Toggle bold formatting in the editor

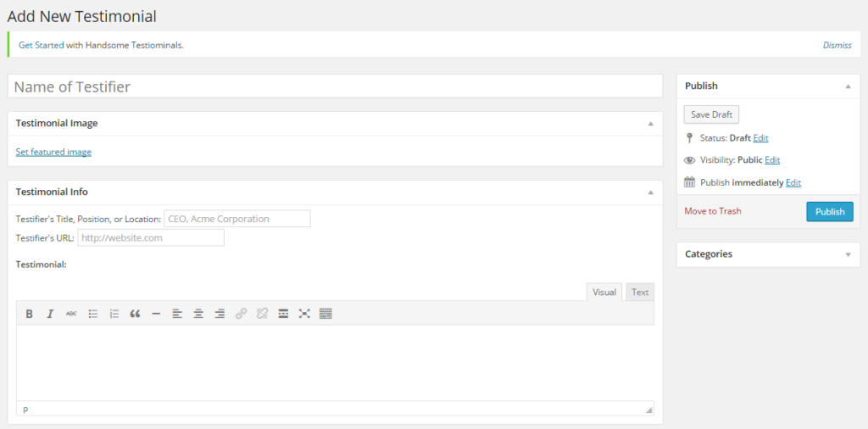[x=30, y=314]
